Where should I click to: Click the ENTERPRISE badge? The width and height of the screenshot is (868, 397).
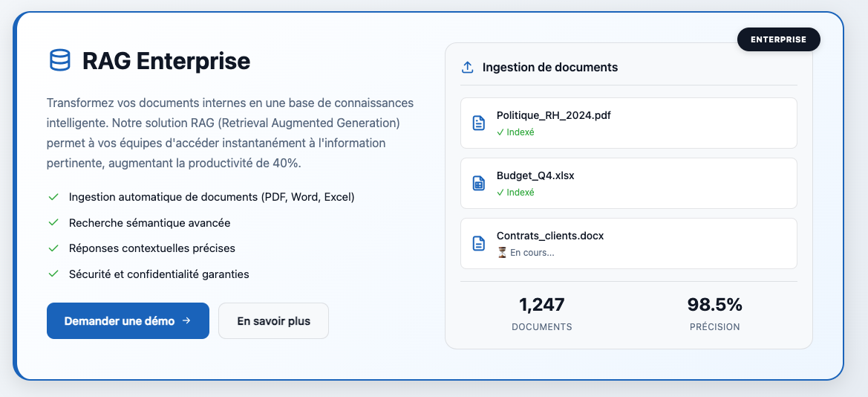tap(778, 39)
